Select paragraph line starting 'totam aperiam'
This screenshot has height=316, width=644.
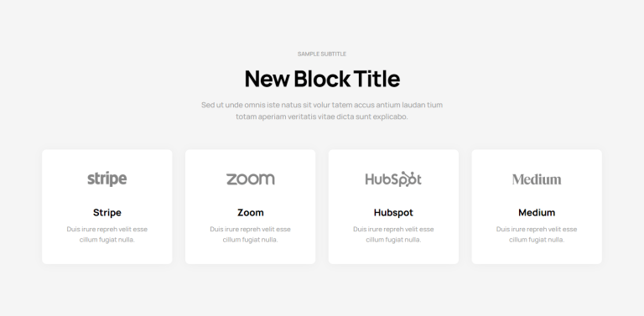322,117
